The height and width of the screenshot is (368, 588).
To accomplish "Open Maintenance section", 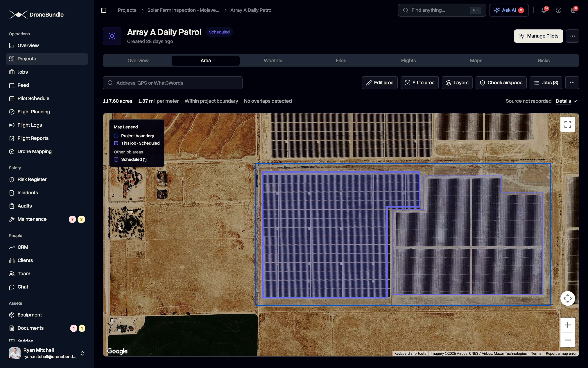I will click(x=47, y=219).
